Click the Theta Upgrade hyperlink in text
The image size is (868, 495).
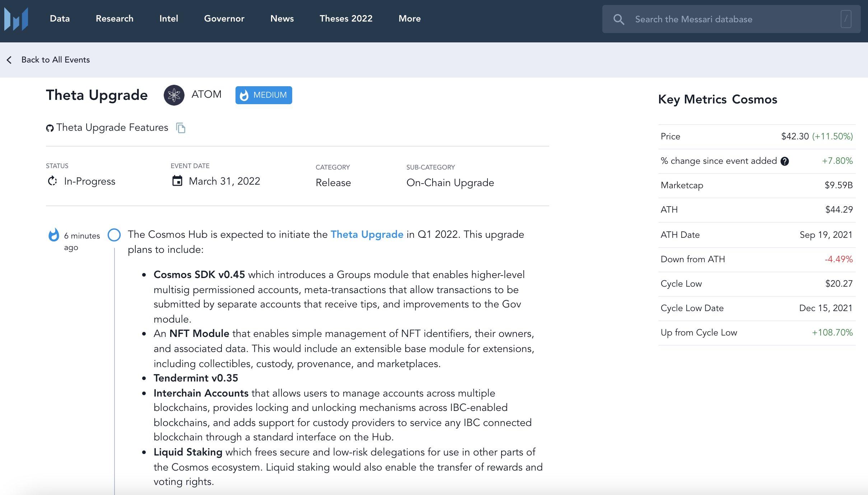(x=367, y=235)
